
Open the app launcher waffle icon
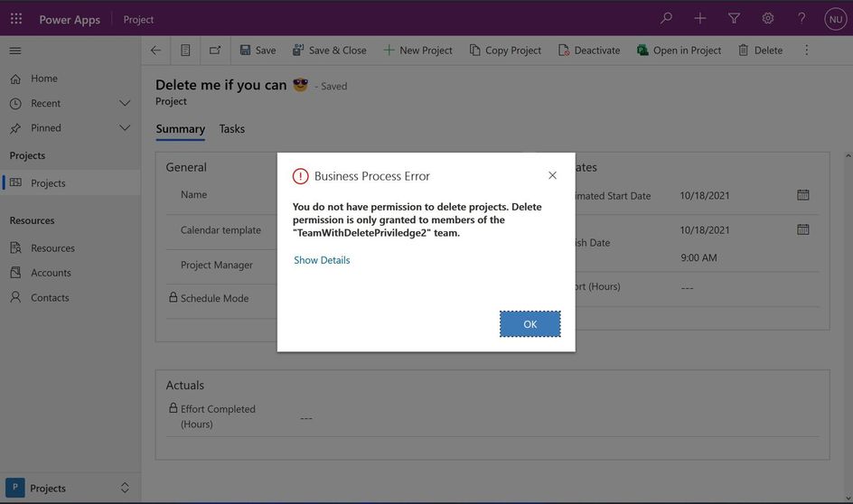[x=16, y=19]
